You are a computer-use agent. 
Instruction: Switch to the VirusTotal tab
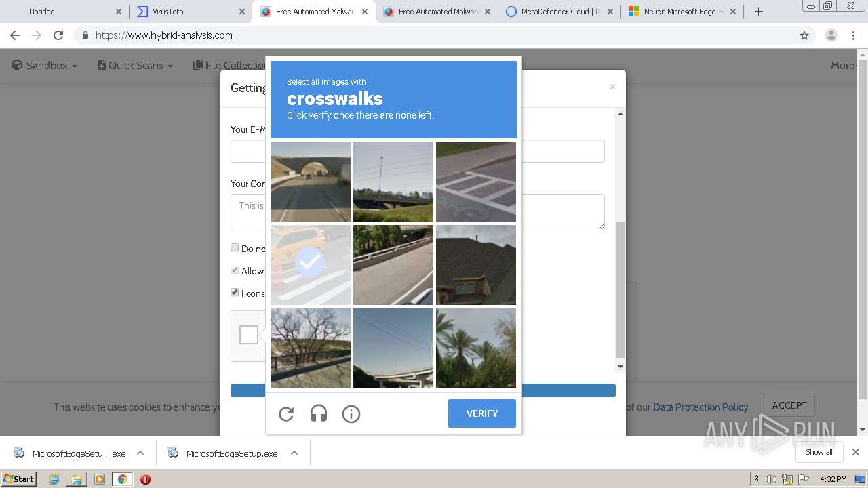click(x=190, y=12)
